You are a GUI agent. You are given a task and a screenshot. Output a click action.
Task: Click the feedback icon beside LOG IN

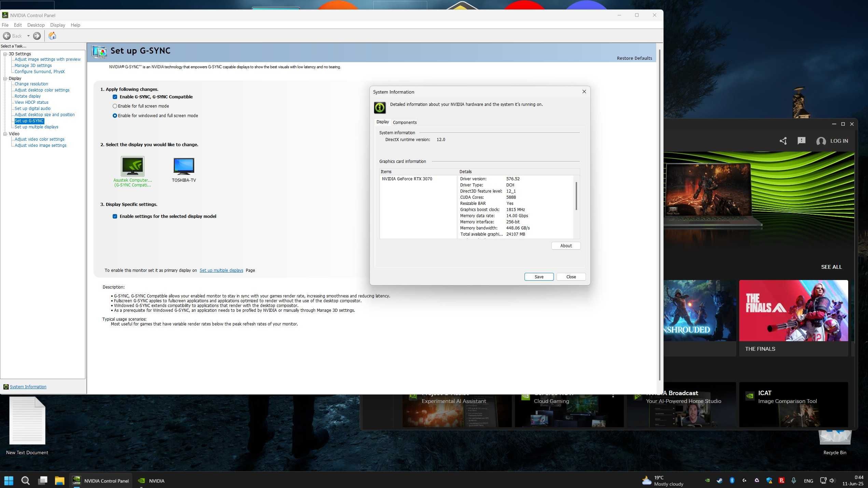pyautogui.click(x=801, y=141)
